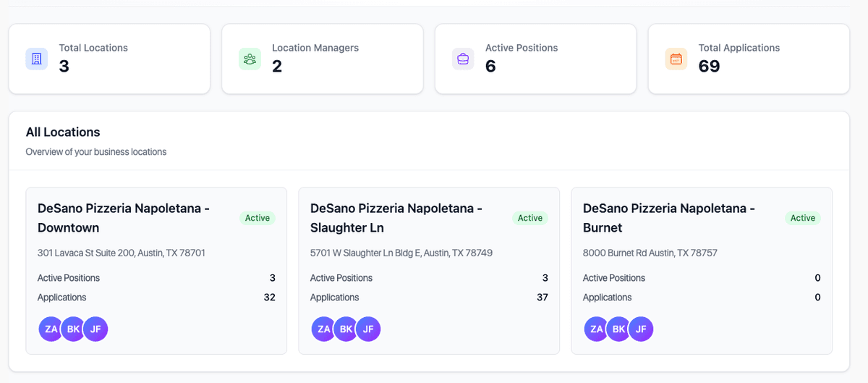Click Applications count 0 on Burnet card
Viewport: 868px width, 383px height.
point(817,298)
